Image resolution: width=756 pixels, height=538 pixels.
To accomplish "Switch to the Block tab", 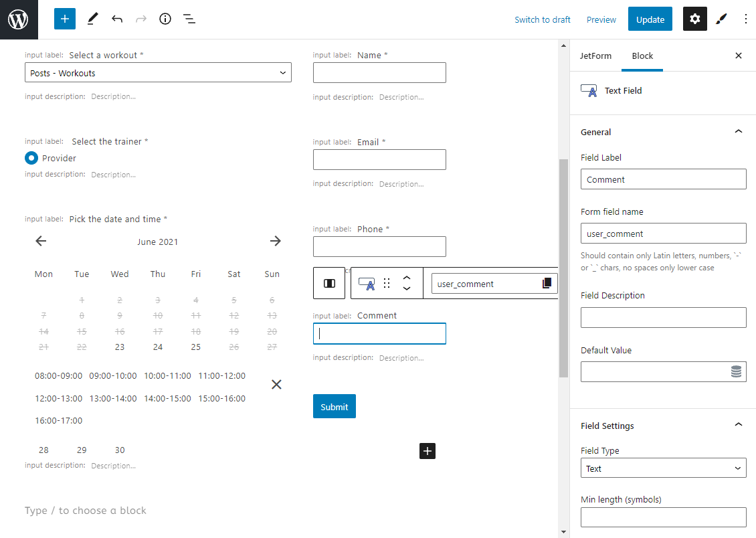I will (642, 56).
